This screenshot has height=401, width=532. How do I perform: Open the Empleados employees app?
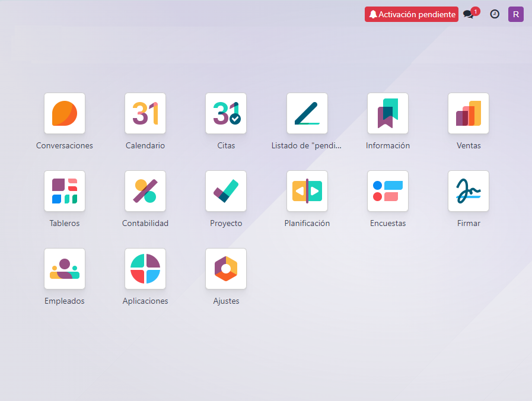click(65, 269)
